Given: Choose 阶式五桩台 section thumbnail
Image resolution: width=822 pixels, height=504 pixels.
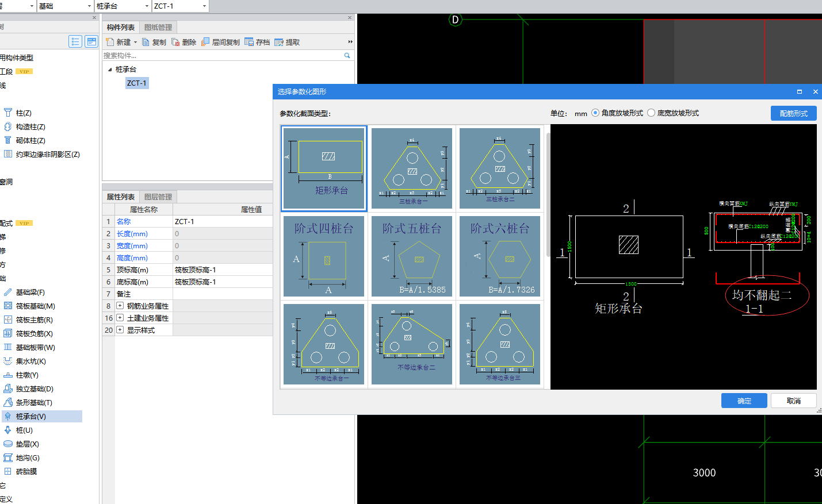Looking at the screenshot, I should tap(412, 256).
